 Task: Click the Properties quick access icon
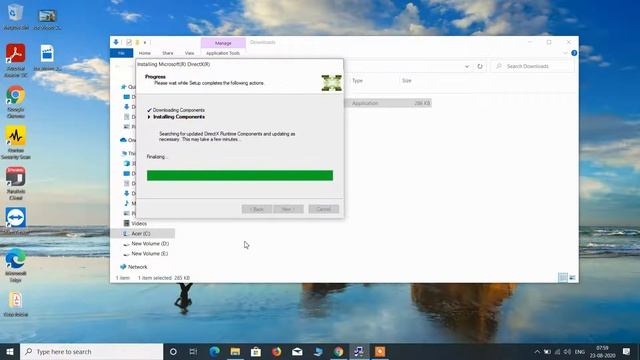129,42
